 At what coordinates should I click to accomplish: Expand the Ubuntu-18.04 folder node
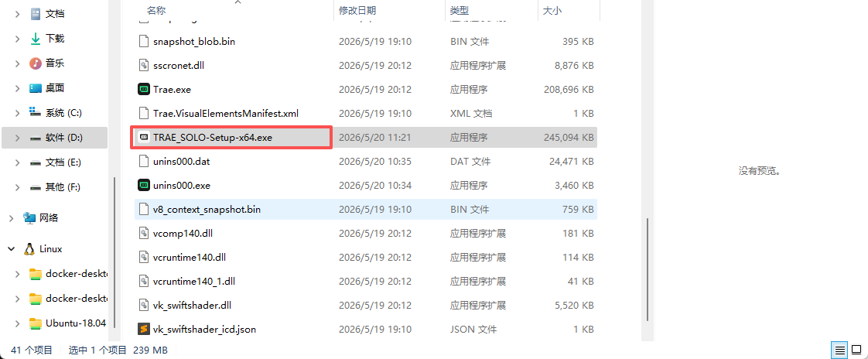(18, 323)
